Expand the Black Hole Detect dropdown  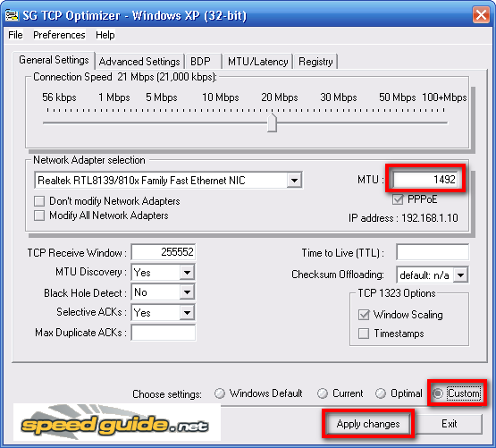[187, 292]
